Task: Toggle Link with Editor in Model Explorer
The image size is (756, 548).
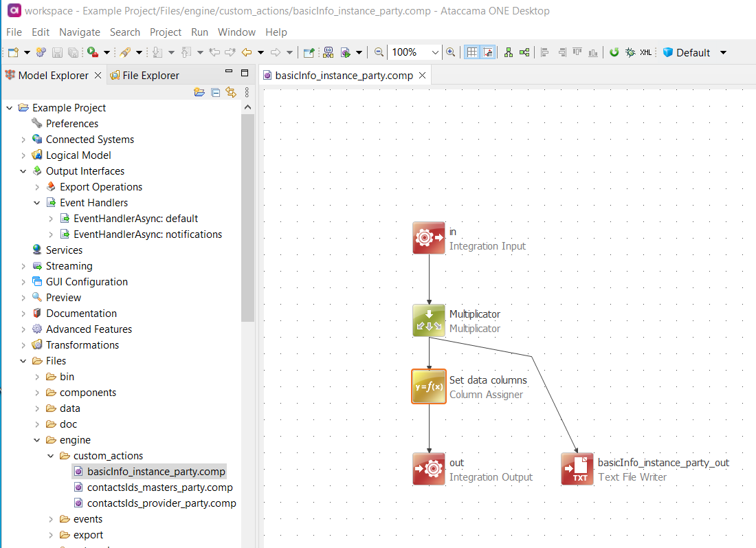Action: click(230, 92)
